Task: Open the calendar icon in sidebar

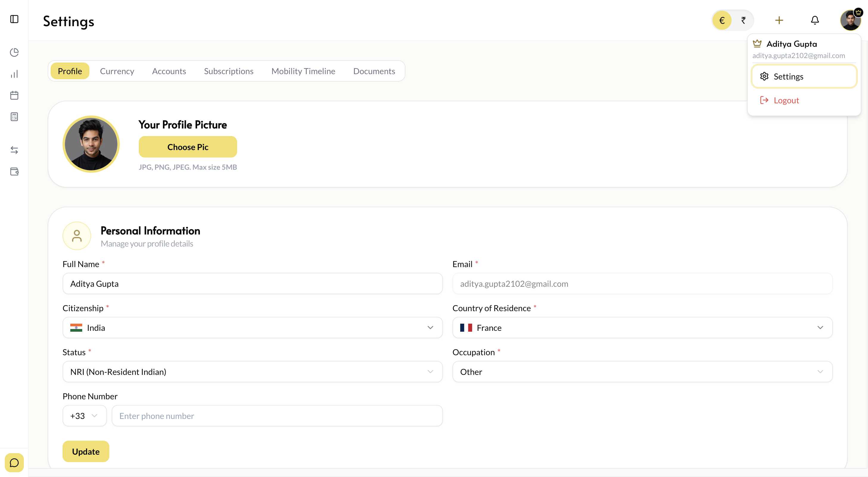Action: point(14,95)
